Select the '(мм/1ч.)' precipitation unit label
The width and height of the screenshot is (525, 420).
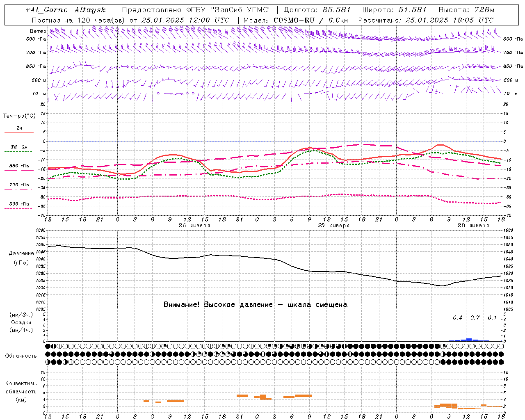click(x=21, y=330)
